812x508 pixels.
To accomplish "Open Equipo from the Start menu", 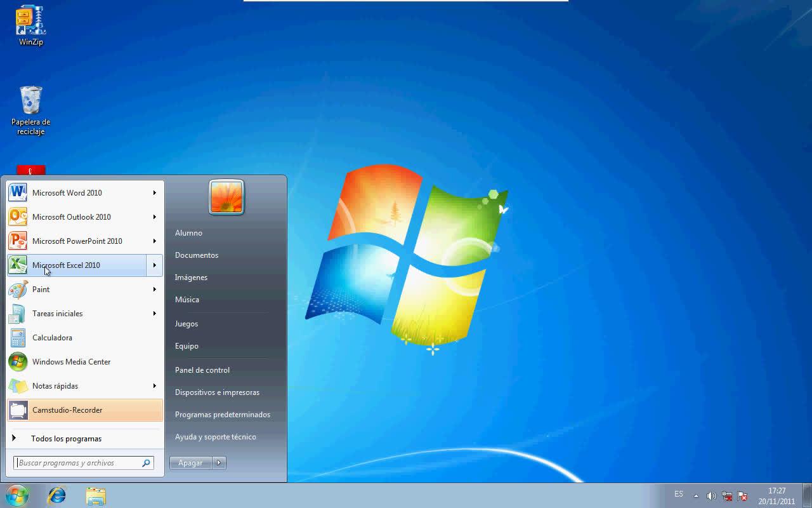I will [187, 346].
